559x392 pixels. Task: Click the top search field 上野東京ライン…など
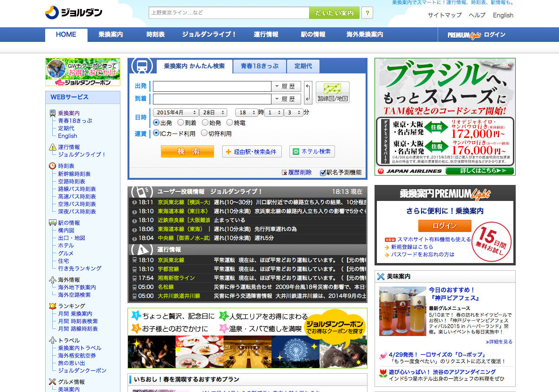229,13
